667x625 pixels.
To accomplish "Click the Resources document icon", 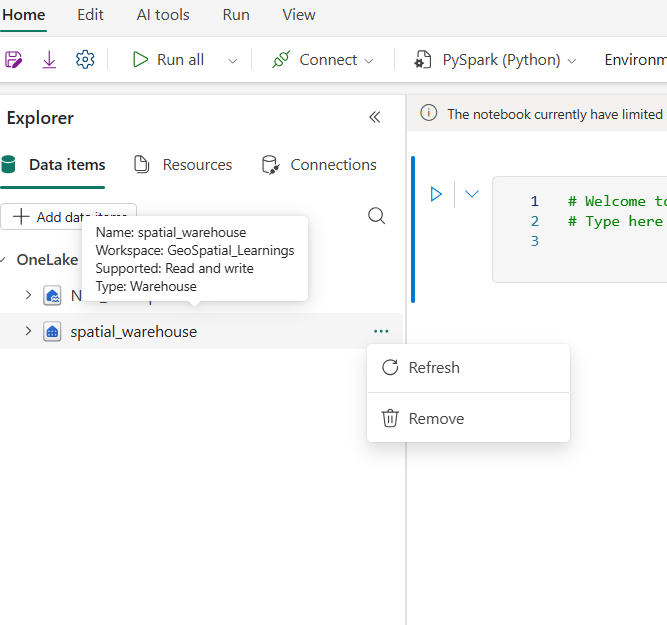I will (142, 165).
